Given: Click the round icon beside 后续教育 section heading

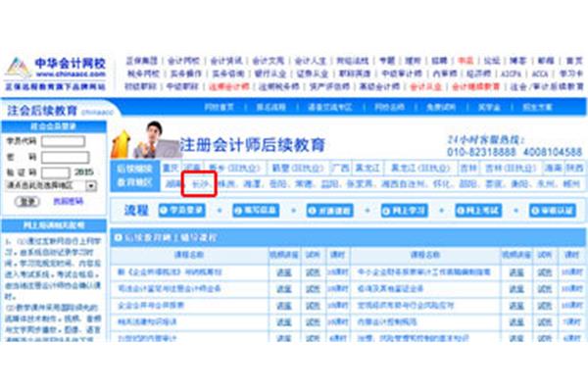Looking at the screenshot, I should (x=119, y=237).
